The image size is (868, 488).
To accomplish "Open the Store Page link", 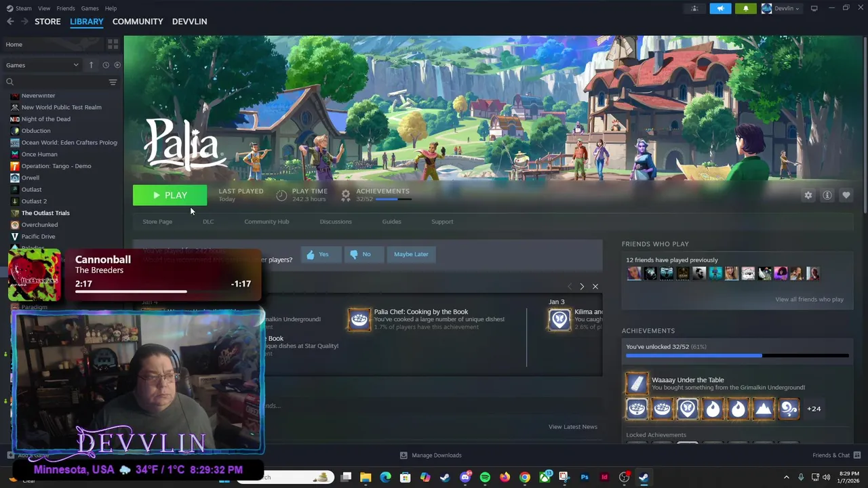I will point(157,222).
